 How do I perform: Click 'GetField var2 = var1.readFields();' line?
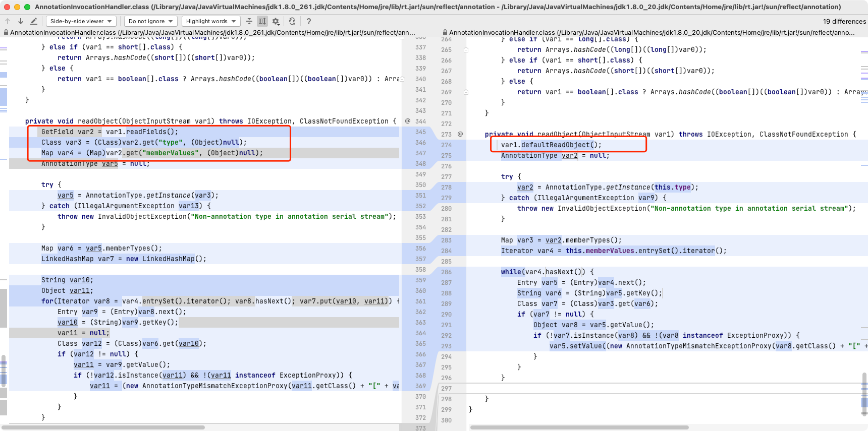point(110,132)
